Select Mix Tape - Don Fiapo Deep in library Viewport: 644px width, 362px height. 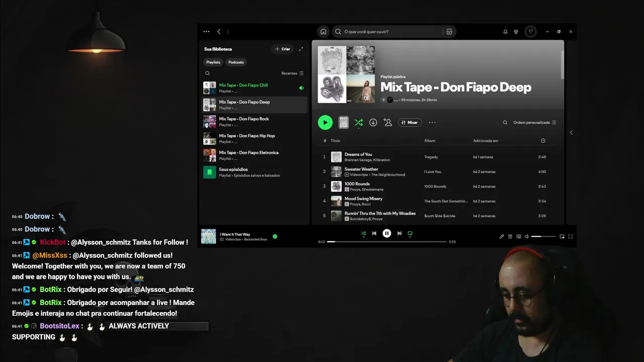[255, 105]
